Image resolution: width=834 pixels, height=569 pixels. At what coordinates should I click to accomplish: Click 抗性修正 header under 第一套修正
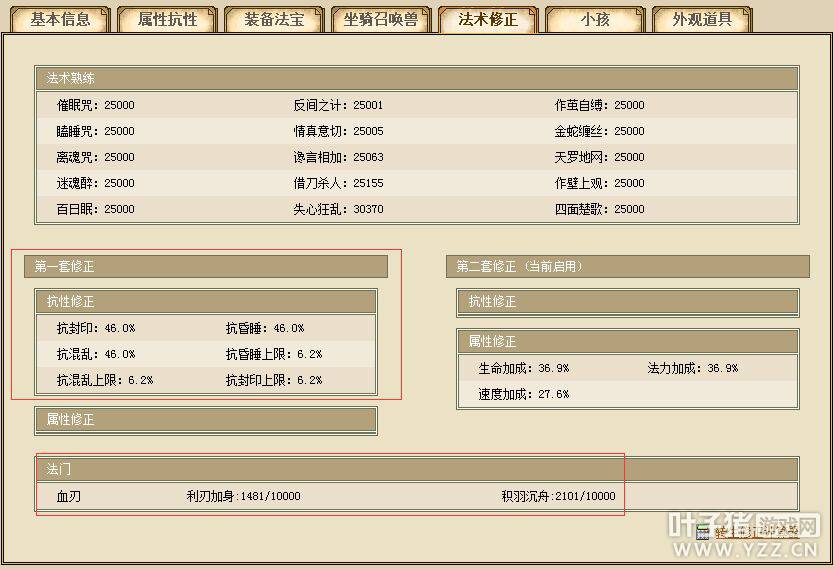[x=205, y=301]
